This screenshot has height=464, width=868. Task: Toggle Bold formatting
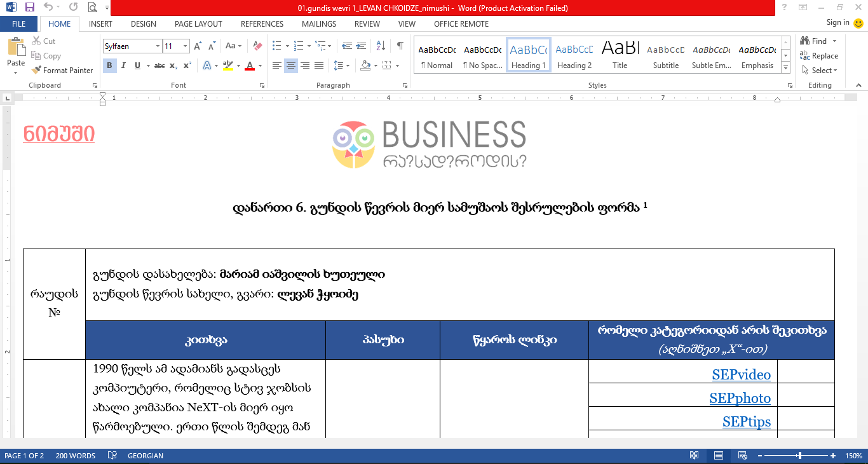109,65
